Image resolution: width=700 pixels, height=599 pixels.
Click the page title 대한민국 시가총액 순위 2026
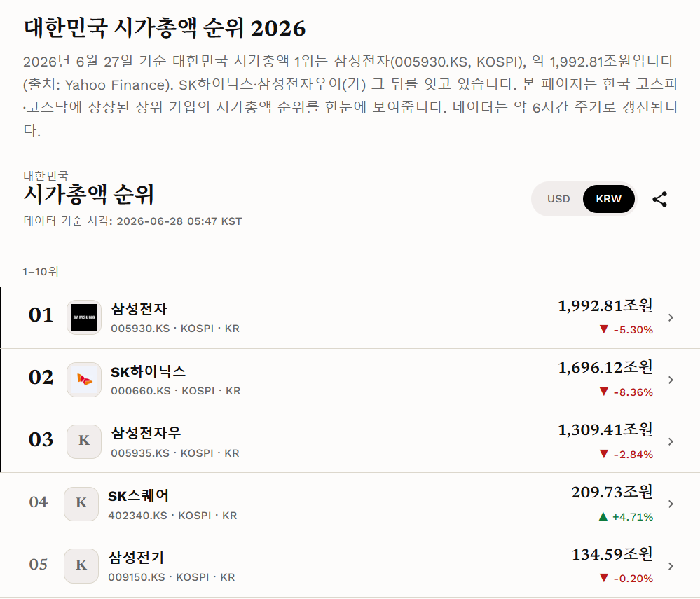pos(165,28)
